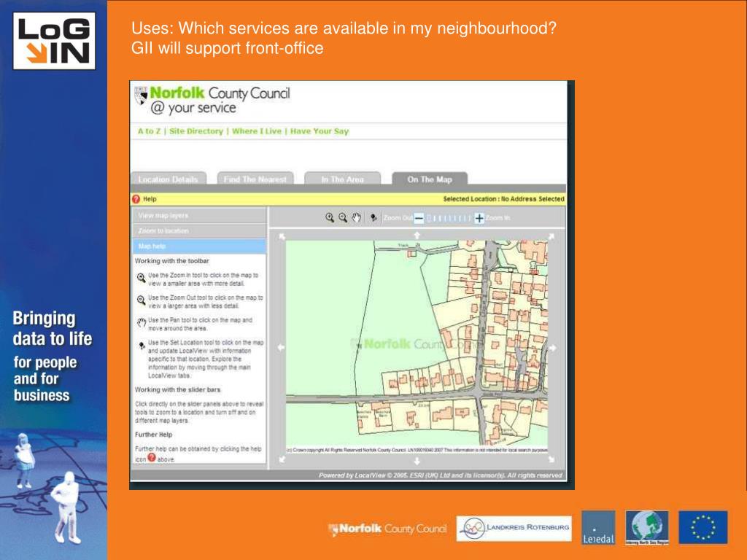
Task: Pan map west with the left arrow
Action: click(x=281, y=348)
